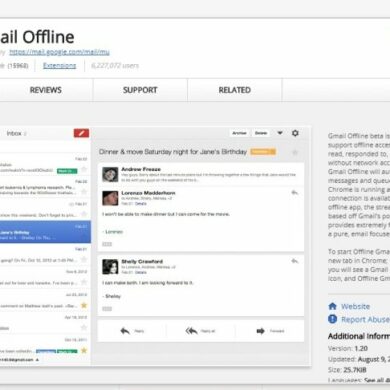Open the mail.google.com developer link
Viewport: 390px width, 390px height.
coord(59,52)
